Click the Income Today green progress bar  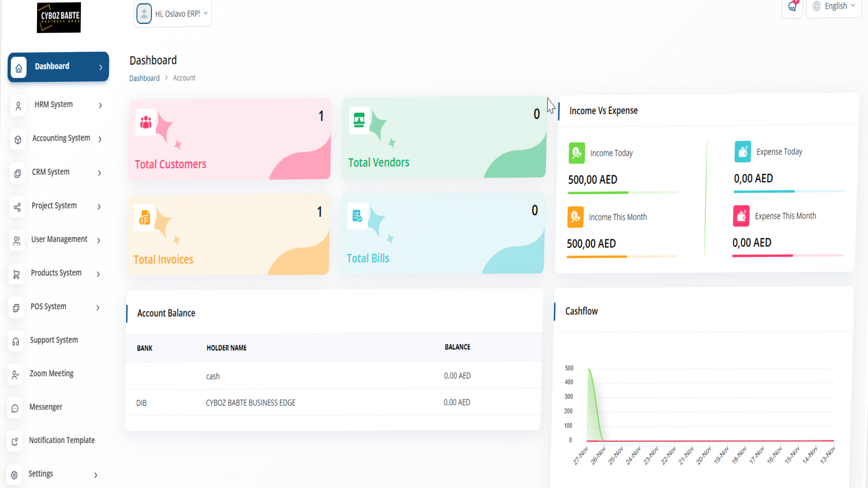pos(598,193)
